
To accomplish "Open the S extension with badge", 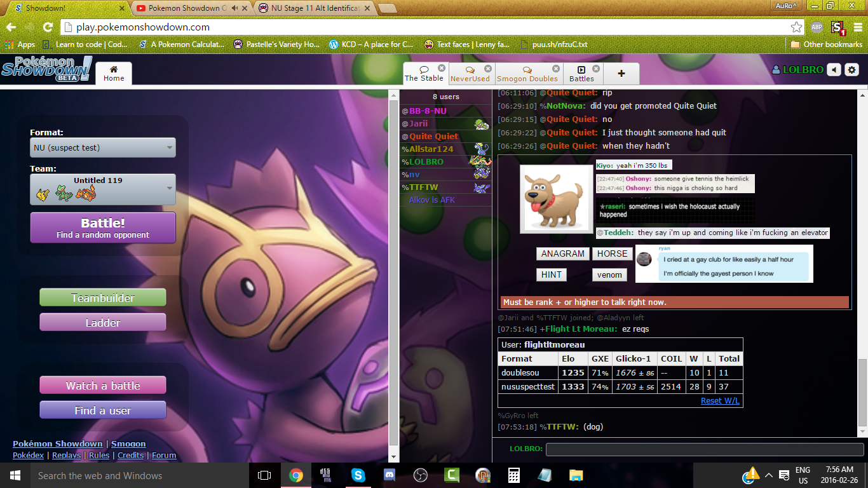I will [x=837, y=27].
